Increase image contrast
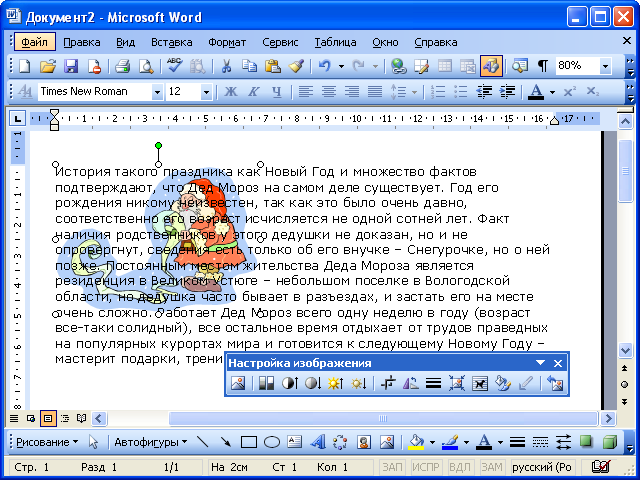The width and height of the screenshot is (640, 480). (x=289, y=384)
